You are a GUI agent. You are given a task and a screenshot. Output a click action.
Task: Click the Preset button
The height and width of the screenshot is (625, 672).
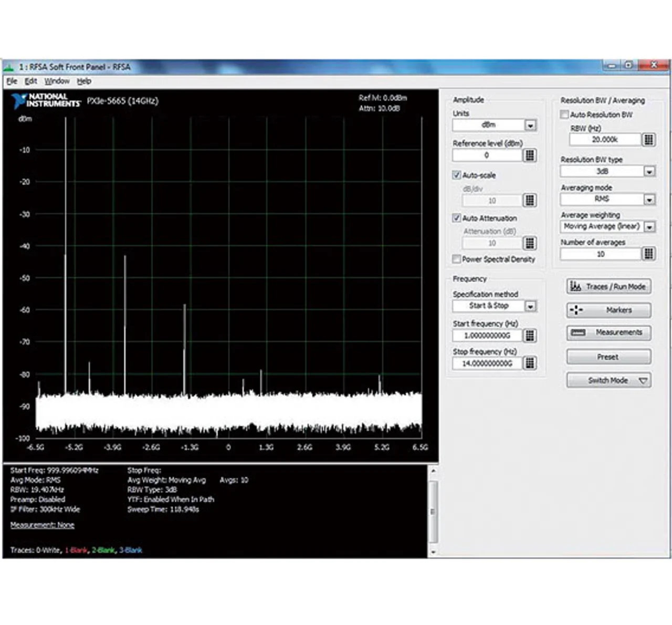click(x=609, y=357)
